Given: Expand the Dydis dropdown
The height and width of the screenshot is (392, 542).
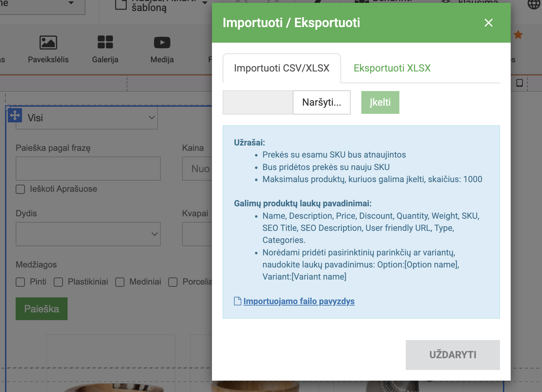Looking at the screenshot, I should [x=88, y=234].
